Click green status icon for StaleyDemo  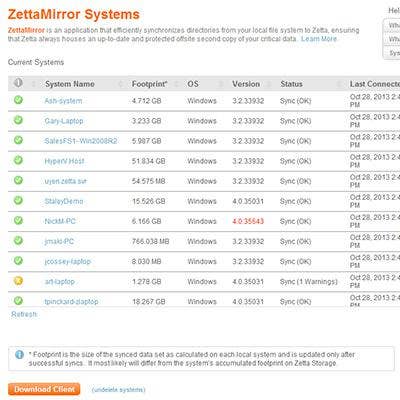pos(18,200)
